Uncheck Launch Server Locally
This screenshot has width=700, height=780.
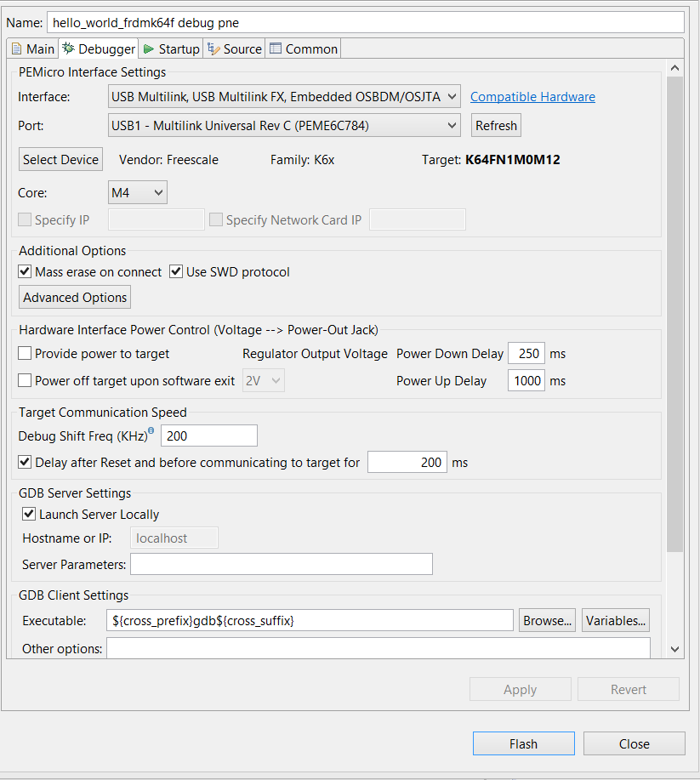(x=30, y=515)
